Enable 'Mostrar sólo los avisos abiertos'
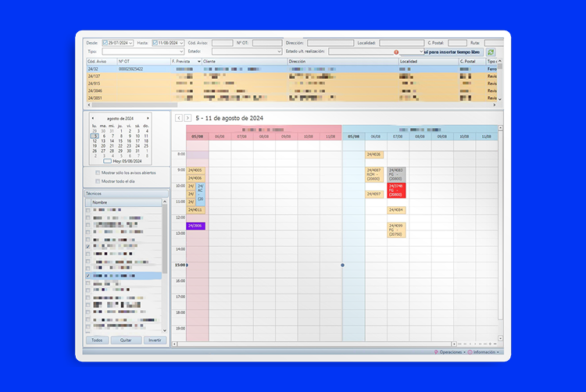586x392 pixels. [x=98, y=173]
